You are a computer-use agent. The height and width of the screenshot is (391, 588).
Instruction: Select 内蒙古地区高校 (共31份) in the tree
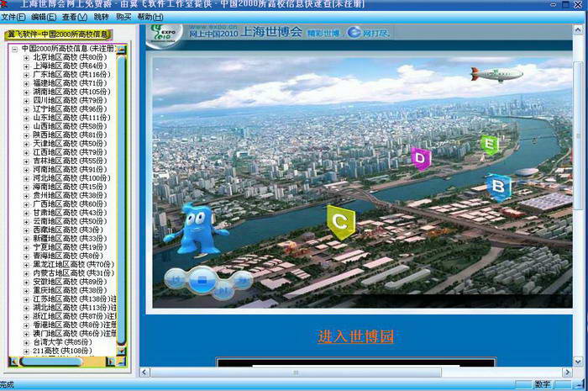tap(74, 272)
